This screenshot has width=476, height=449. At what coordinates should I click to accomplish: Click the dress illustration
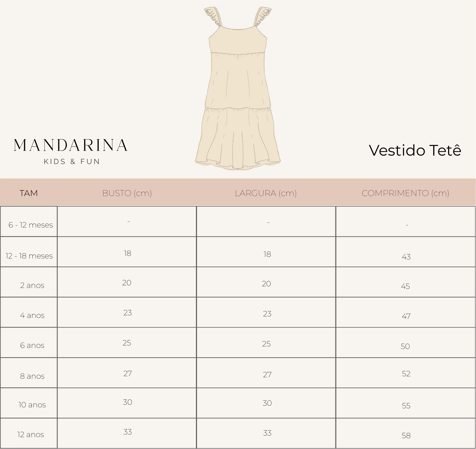(x=238, y=88)
